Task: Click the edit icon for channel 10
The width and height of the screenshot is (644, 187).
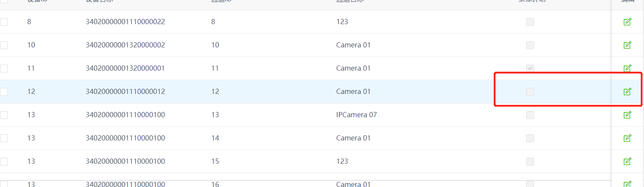Action: coord(627,45)
